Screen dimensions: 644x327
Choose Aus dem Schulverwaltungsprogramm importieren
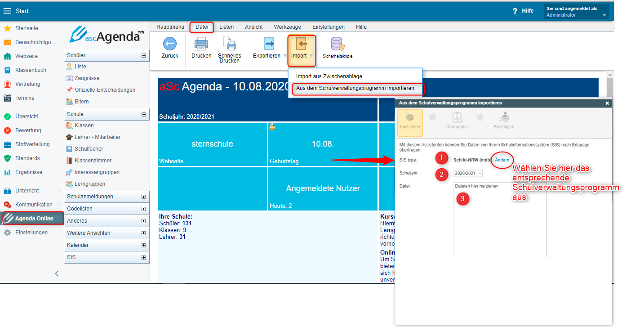[355, 89]
